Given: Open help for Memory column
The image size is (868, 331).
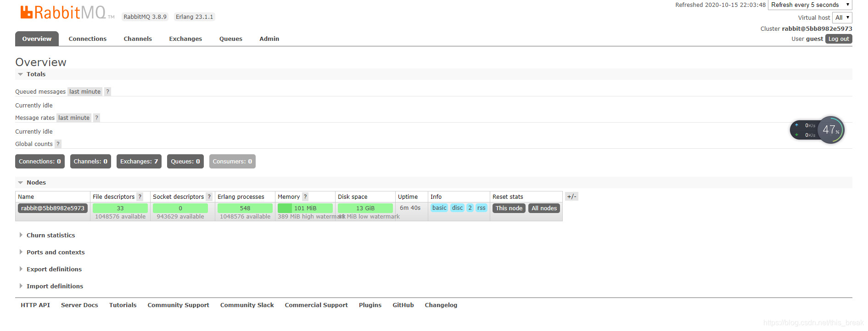Looking at the screenshot, I should [x=305, y=197].
